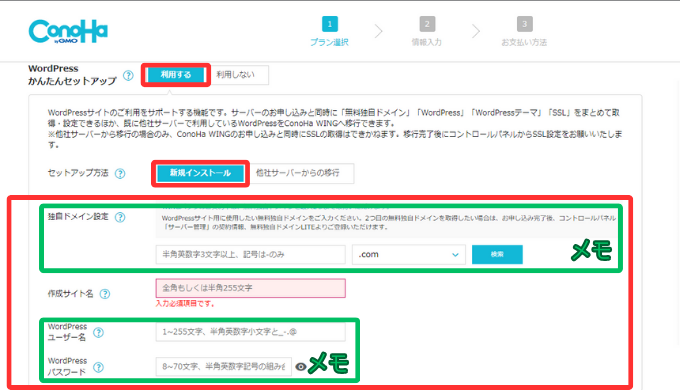
Task: Focus the 作成サイト名 input field
Action: point(251,288)
